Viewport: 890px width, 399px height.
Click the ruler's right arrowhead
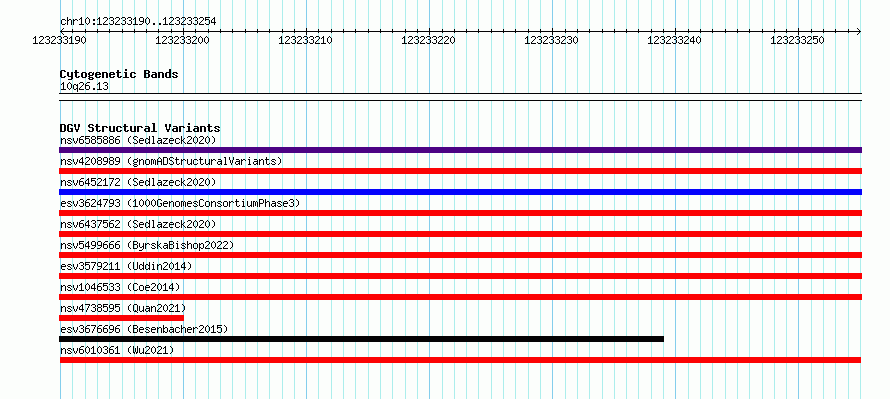tap(858, 31)
